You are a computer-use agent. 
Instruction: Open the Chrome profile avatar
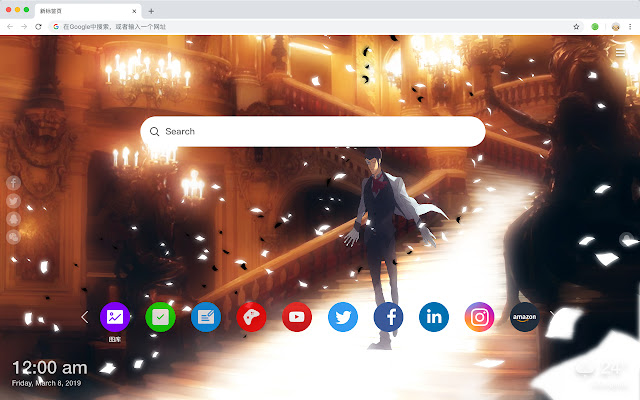tap(616, 27)
